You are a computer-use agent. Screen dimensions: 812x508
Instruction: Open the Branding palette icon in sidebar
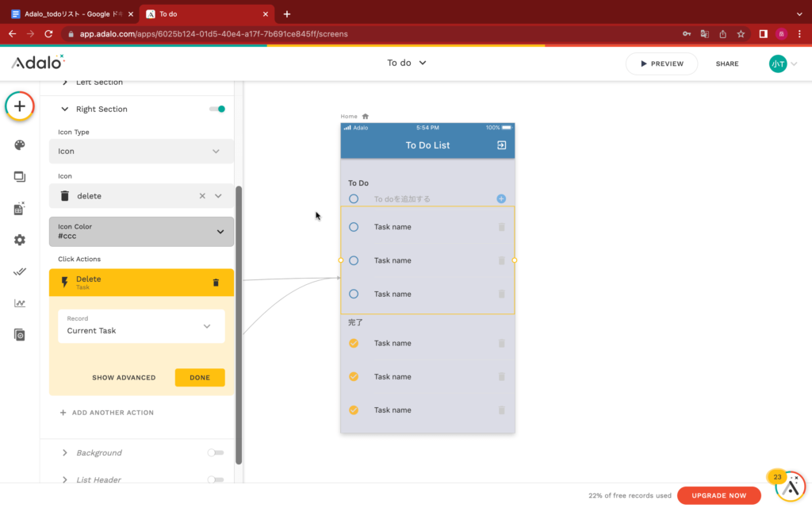click(20, 145)
